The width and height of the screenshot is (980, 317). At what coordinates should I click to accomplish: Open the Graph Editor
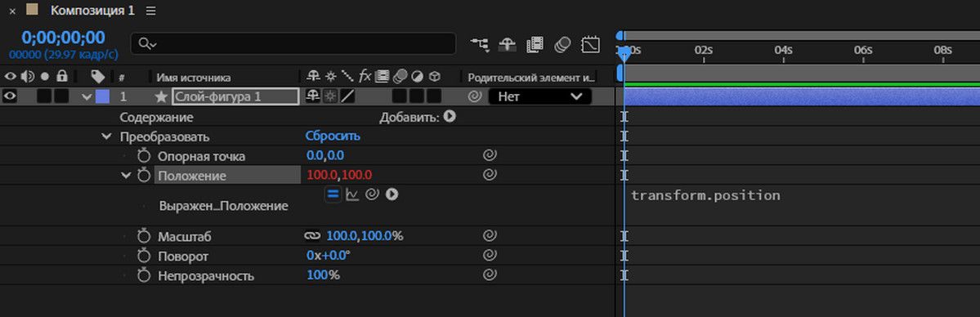point(591,44)
